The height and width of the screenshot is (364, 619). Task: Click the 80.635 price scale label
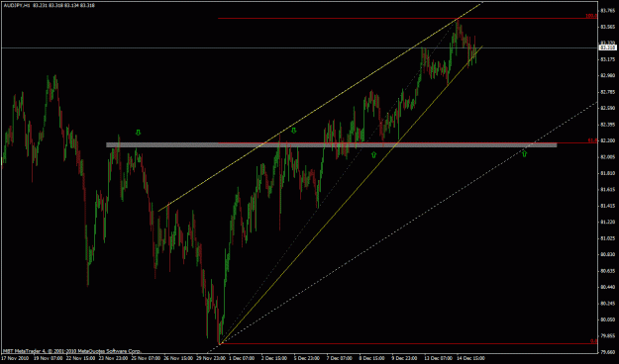click(608, 271)
